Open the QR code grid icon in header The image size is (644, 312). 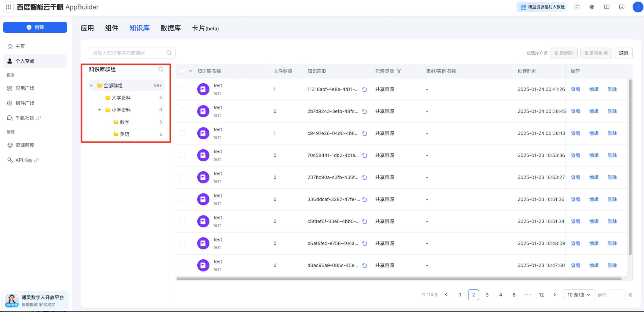592,7
